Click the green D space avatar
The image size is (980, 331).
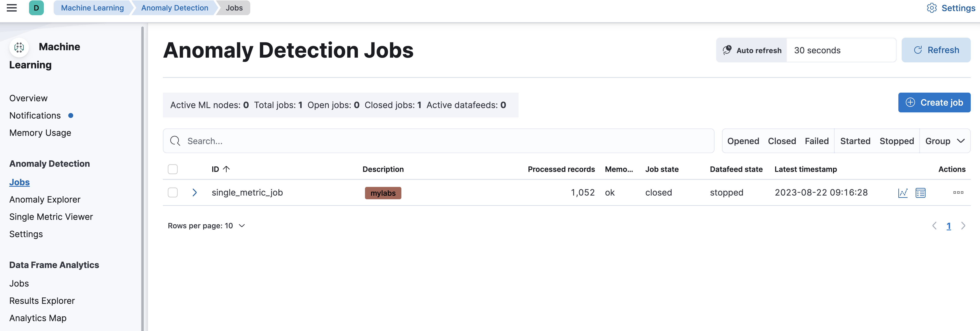click(36, 8)
